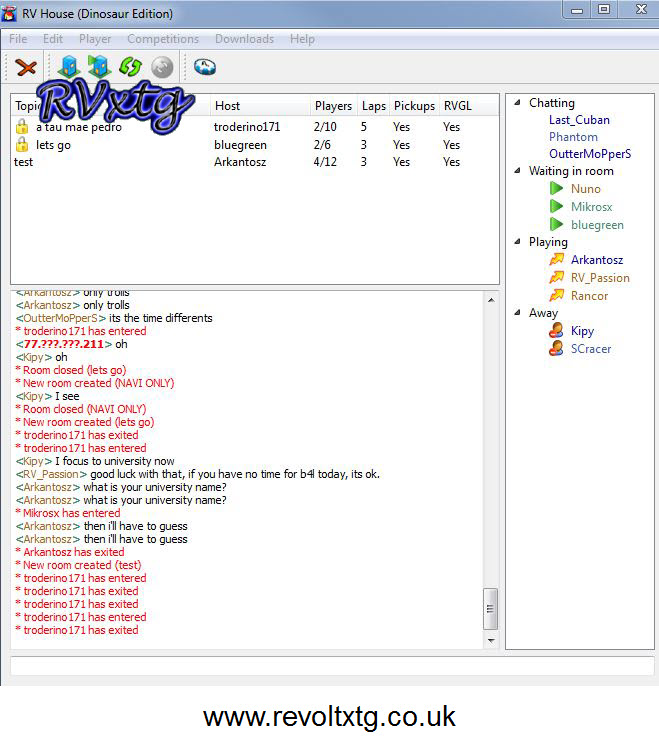The width and height of the screenshot is (659, 745).
Task: Select the 'a tau mae pedro' room row
Action: 255,127
